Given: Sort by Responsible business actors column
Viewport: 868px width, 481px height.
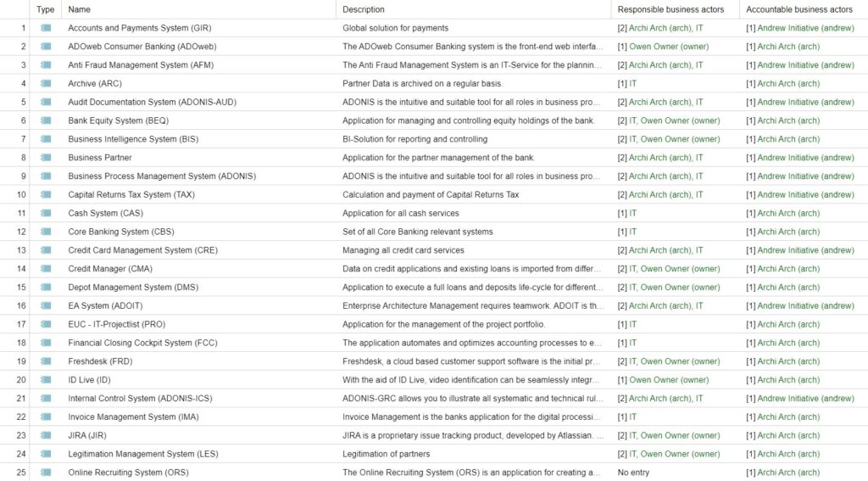Looking at the screenshot, I should pyautogui.click(x=670, y=9).
